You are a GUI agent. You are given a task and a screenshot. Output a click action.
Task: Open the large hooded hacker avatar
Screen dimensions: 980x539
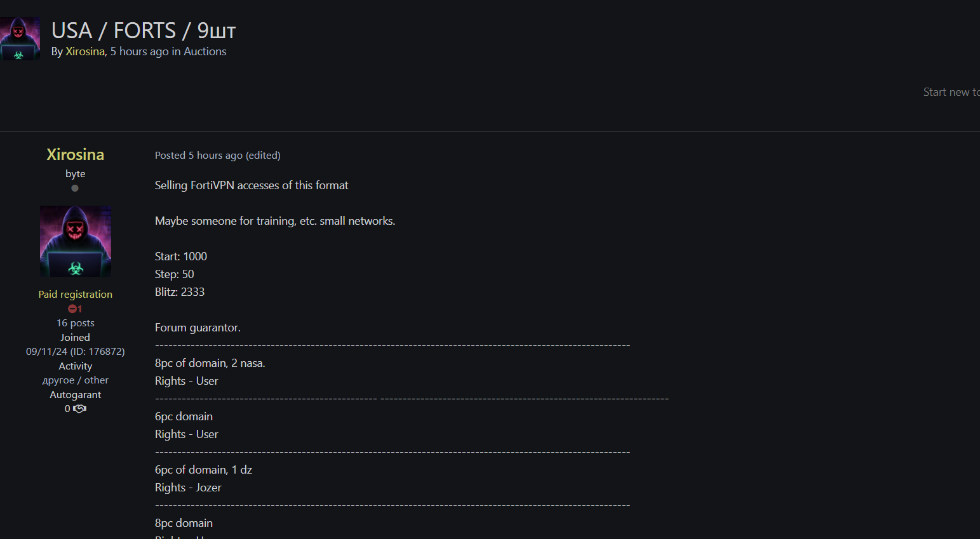76,241
